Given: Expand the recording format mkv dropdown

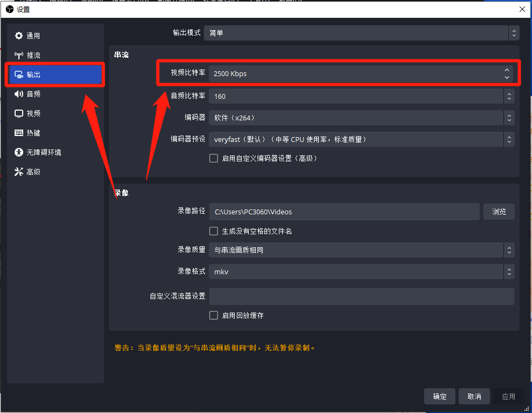Looking at the screenshot, I should coord(361,272).
